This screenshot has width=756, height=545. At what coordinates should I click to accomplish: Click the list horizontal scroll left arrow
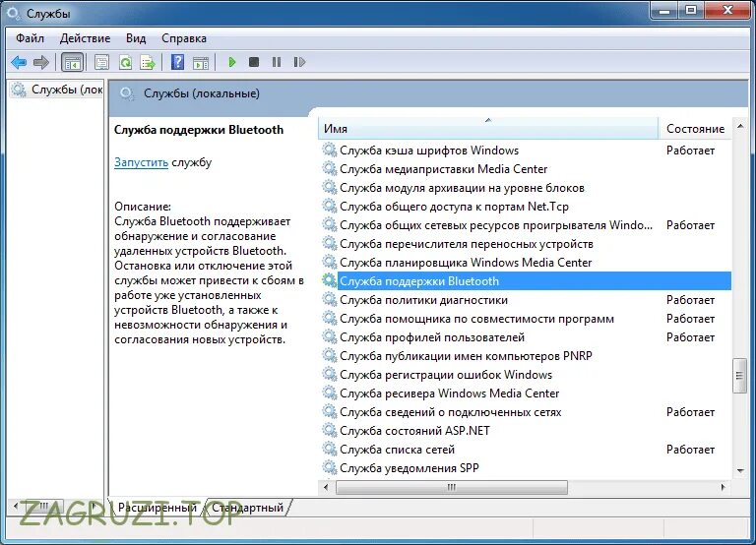[326, 487]
